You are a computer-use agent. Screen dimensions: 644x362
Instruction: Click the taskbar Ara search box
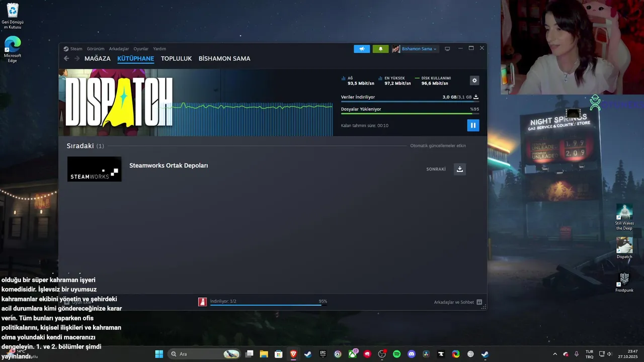coord(204,354)
